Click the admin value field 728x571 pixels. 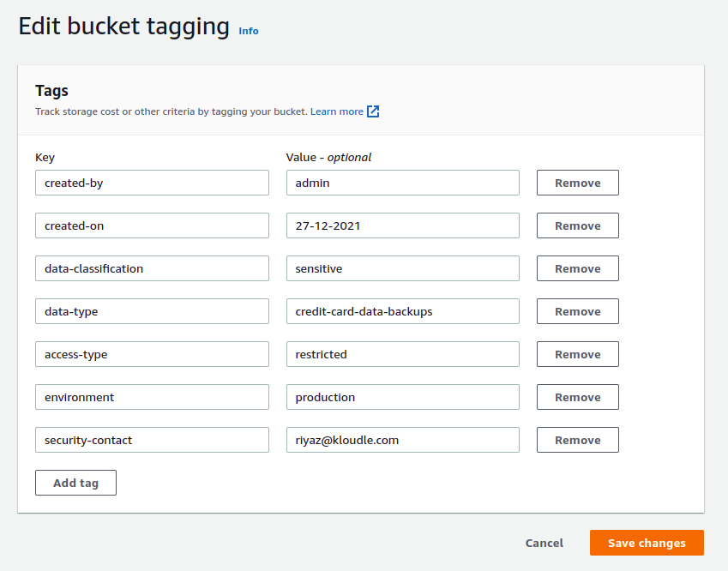[x=402, y=183]
